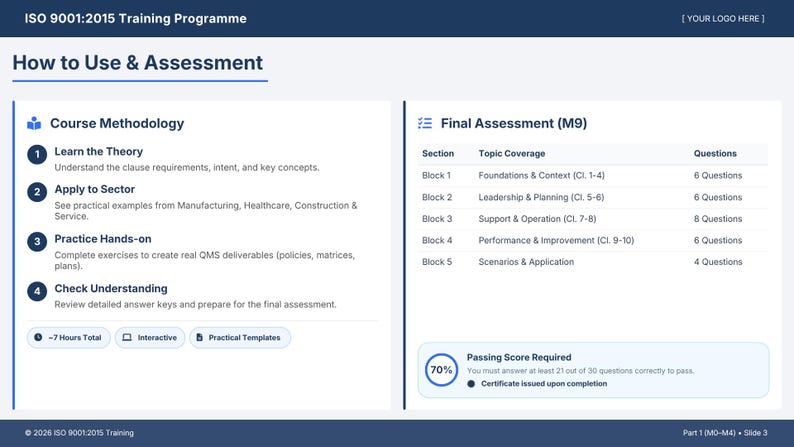
Task: Click the step 4 number circle
Action: coord(37,292)
